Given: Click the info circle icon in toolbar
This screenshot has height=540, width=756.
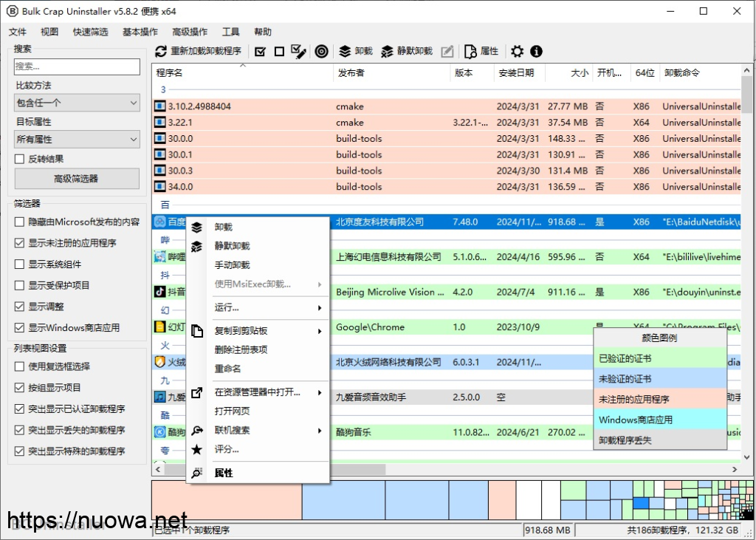Looking at the screenshot, I should pyautogui.click(x=537, y=52).
